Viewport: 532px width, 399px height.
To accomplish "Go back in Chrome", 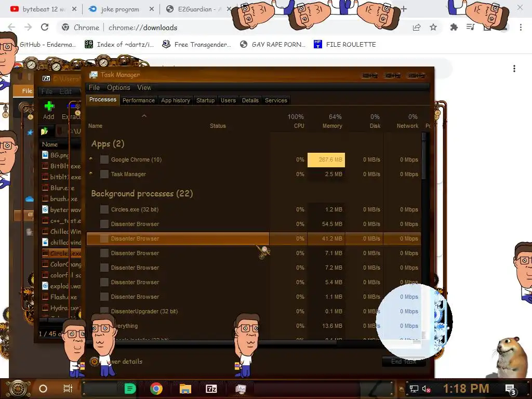I will (x=11, y=27).
